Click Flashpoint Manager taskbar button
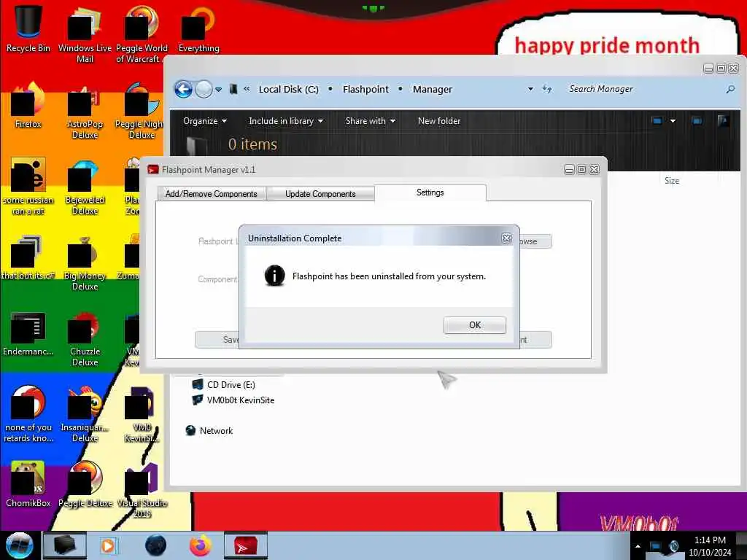 [246, 545]
